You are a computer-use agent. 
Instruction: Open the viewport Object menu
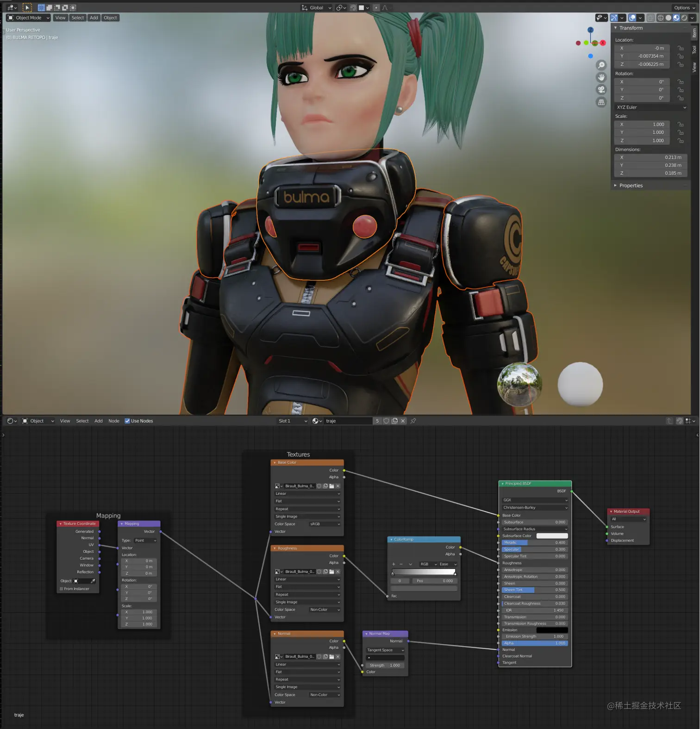(x=110, y=18)
